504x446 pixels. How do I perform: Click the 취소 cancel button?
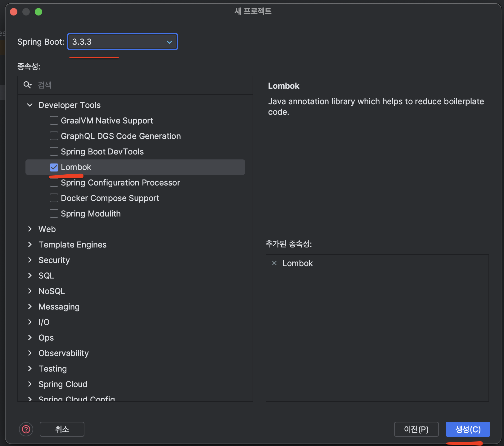(x=62, y=429)
